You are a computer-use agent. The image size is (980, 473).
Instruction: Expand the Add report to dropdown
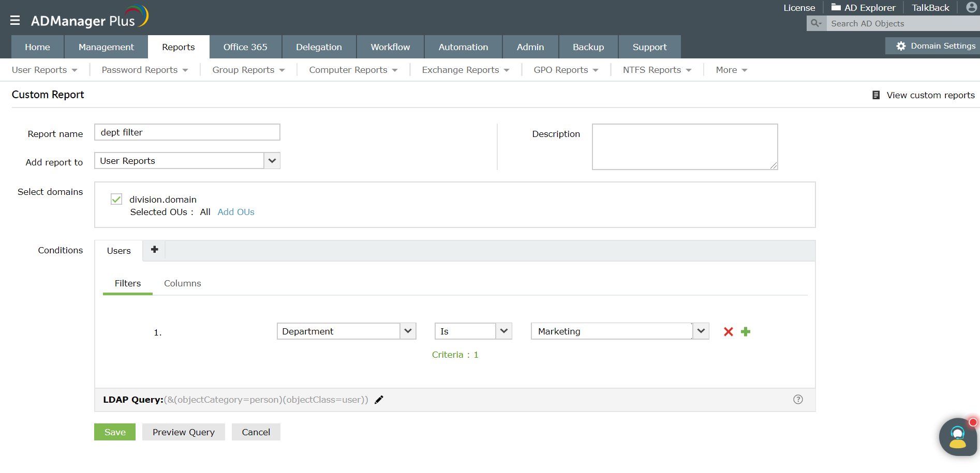(x=272, y=161)
